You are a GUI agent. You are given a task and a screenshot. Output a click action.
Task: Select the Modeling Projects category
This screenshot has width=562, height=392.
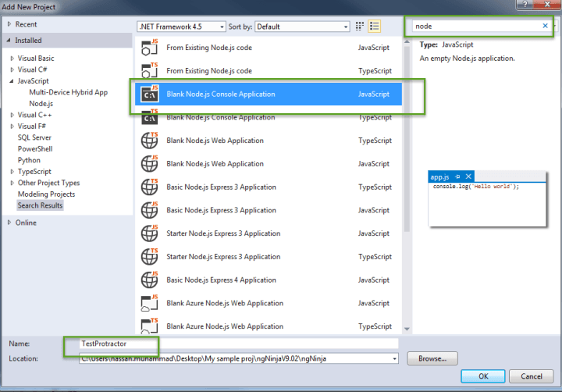click(46, 194)
